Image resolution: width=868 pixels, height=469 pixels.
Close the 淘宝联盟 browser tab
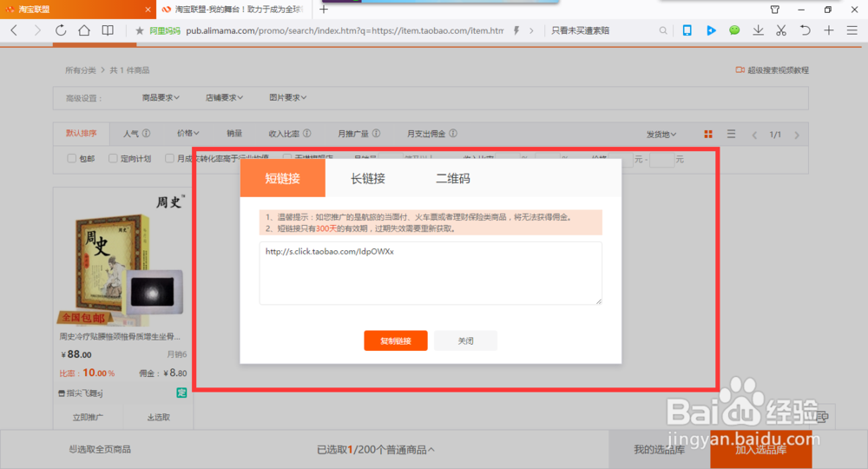[x=148, y=10]
